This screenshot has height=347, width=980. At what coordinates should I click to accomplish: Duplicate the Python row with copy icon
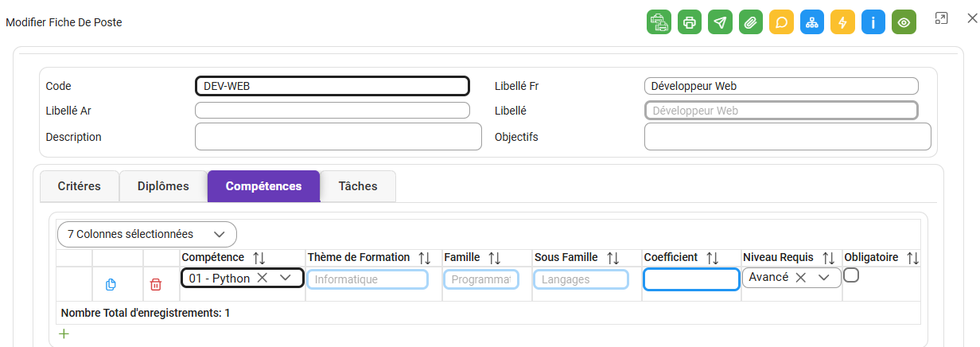tap(111, 284)
